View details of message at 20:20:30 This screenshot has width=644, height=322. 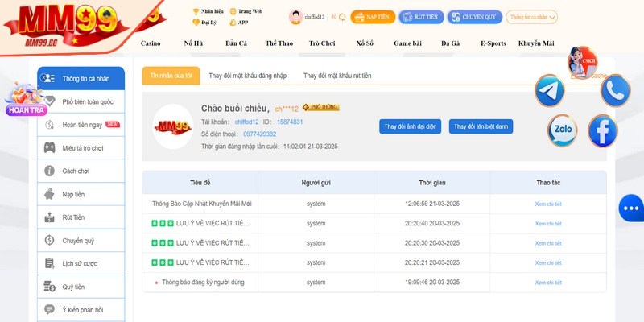point(548,243)
